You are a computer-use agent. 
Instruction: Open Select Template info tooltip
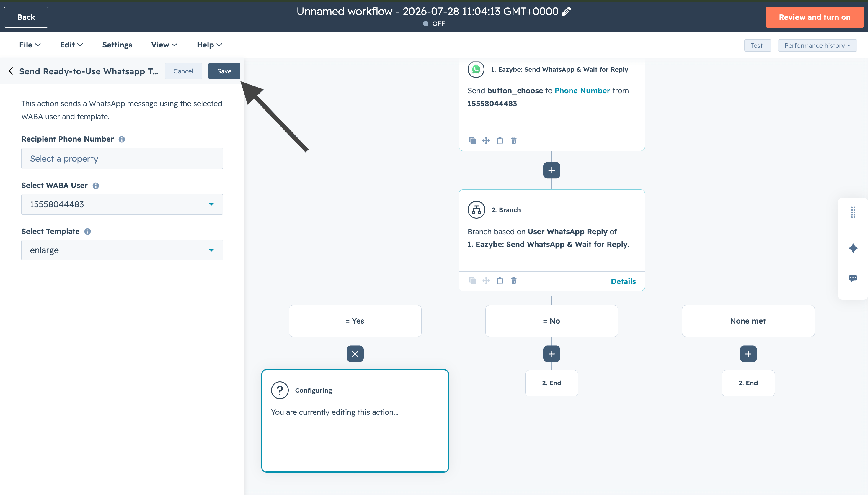(x=87, y=232)
